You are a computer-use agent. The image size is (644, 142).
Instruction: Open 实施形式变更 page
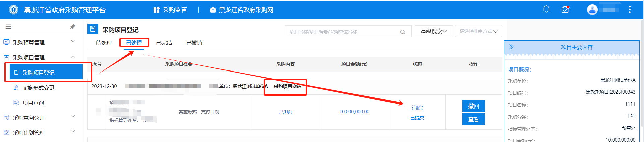coord(38,88)
